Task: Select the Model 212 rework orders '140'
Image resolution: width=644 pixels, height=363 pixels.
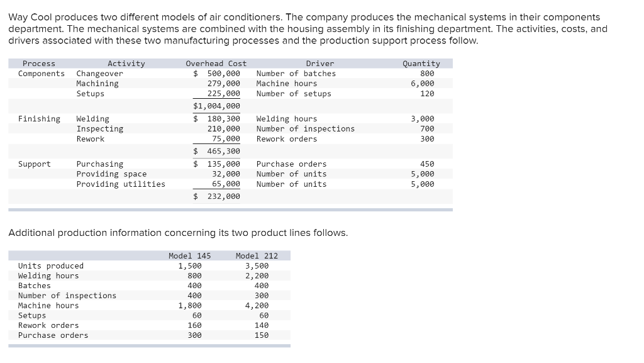Action: pos(261,325)
